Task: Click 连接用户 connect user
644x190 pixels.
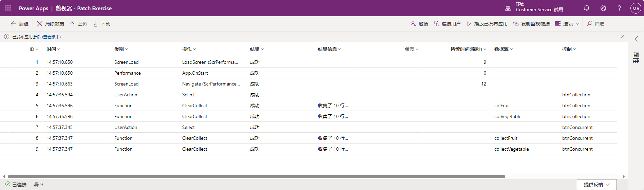Action: 447,24
